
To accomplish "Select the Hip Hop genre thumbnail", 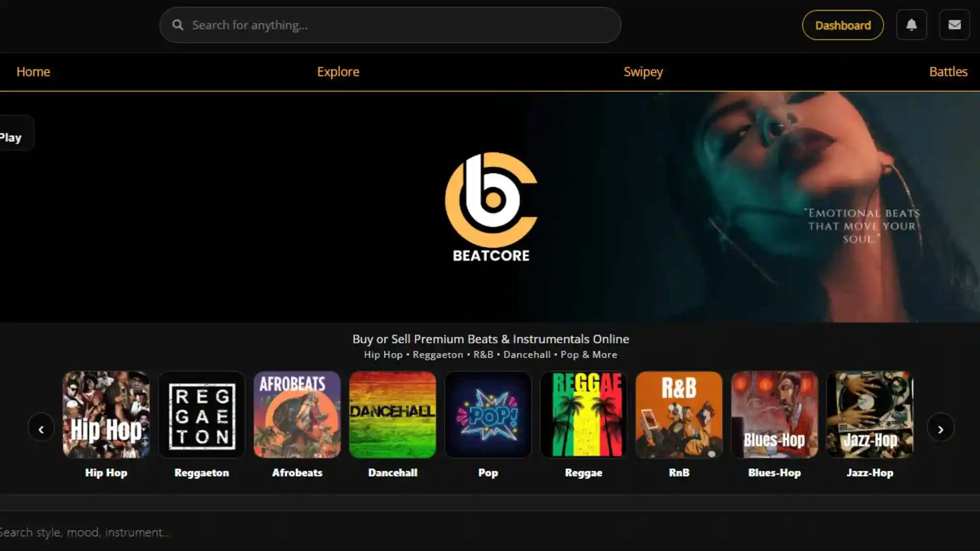I will [106, 414].
